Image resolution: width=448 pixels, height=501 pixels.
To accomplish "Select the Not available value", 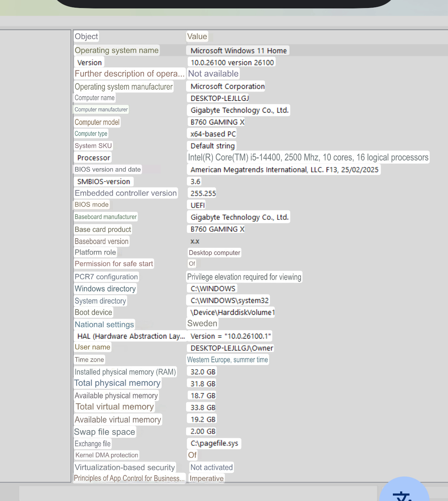I will tap(213, 74).
